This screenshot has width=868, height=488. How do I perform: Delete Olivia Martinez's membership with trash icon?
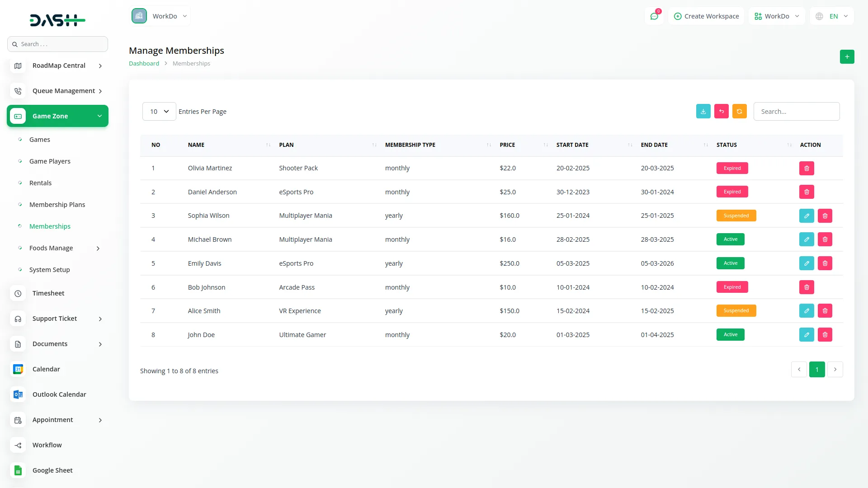pos(807,169)
